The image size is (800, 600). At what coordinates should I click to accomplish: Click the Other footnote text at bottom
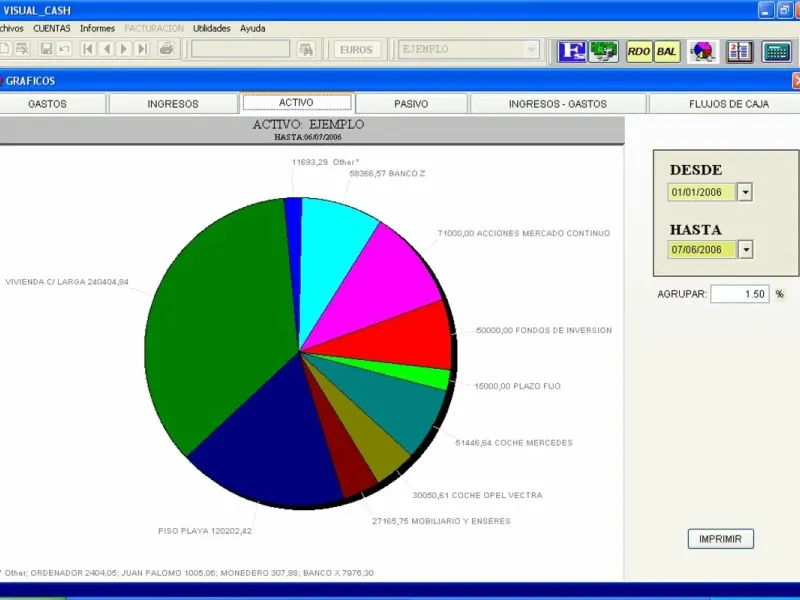click(x=187, y=573)
